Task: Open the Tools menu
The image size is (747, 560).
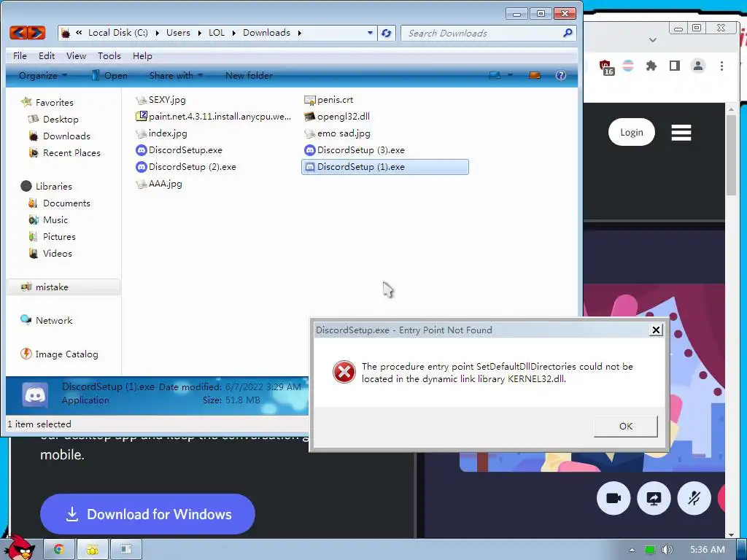Action: pos(109,55)
